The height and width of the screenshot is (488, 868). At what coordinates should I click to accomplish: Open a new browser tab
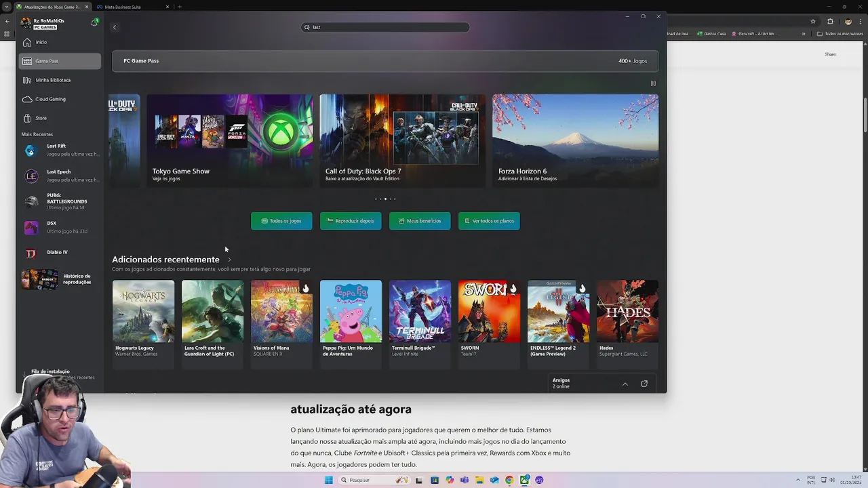[180, 7]
